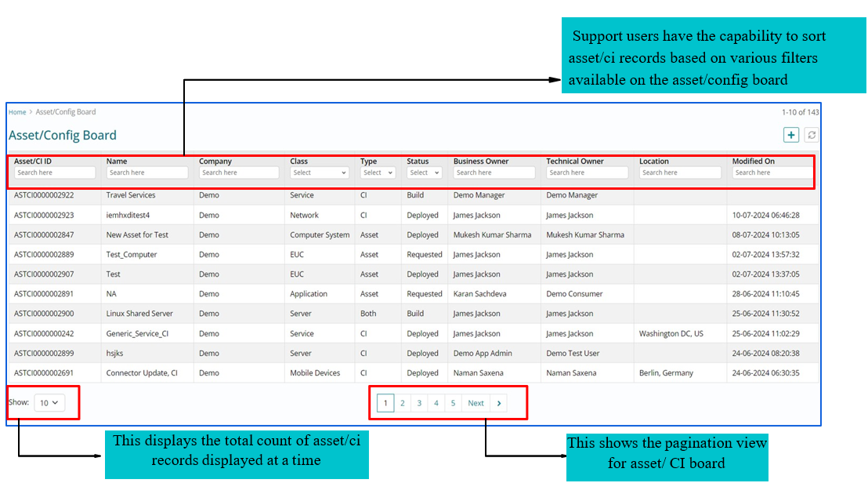The width and height of the screenshot is (868, 483).
Task: Click the Business Owner search field
Action: click(494, 172)
